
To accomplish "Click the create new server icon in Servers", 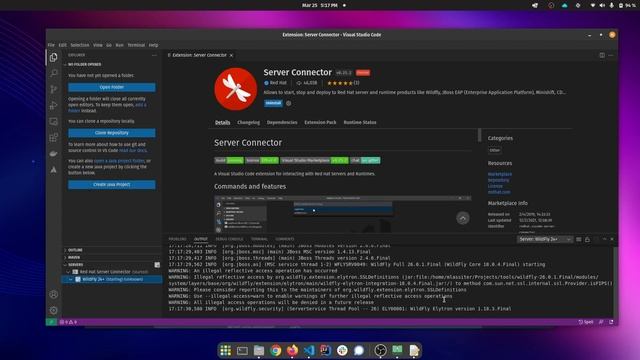I will pos(157,265).
